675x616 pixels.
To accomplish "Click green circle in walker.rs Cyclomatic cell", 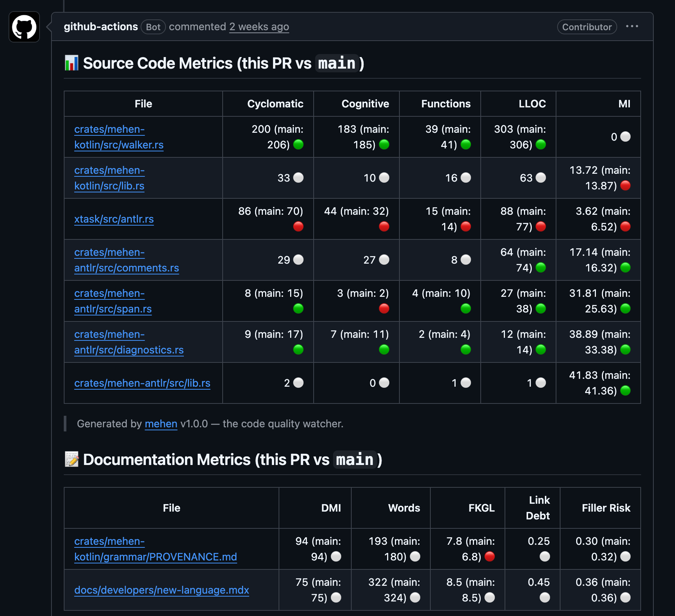I will coord(298,144).
